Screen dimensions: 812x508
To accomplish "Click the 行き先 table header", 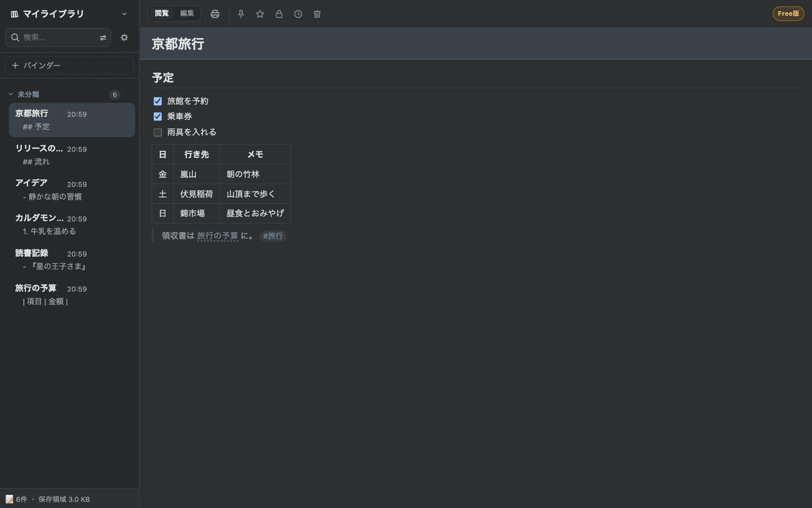I will (197, 154).
